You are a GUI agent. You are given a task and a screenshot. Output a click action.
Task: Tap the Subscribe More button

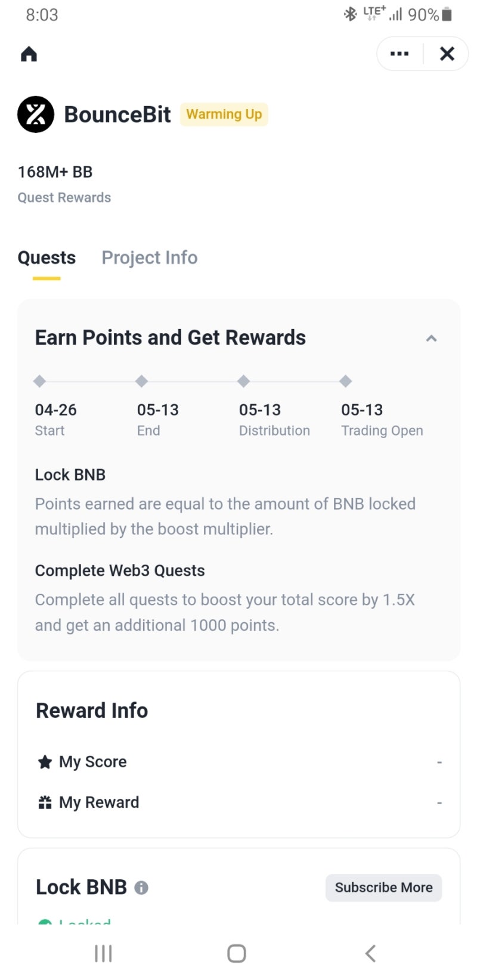point(383,888)
